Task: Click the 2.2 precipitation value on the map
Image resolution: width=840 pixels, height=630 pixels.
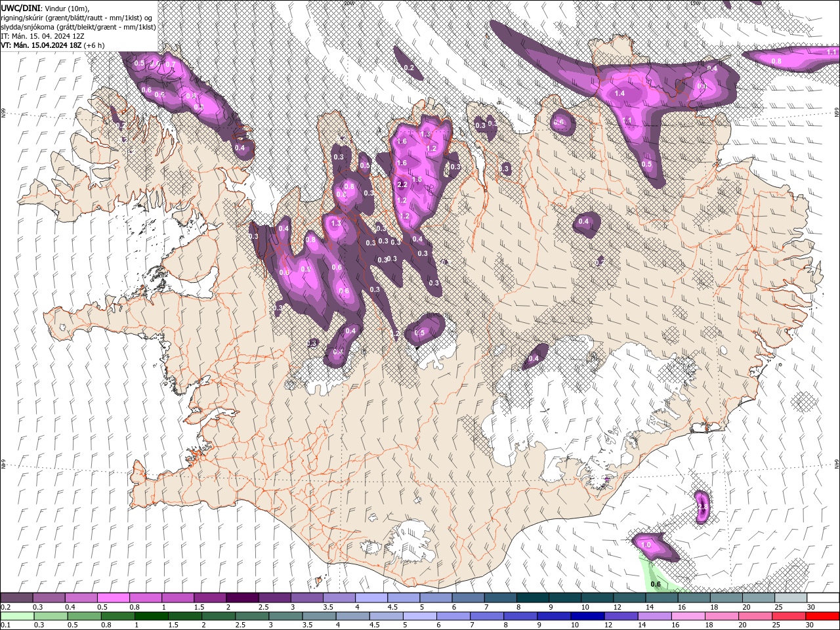Action: pyautogui.click(x=402, y=185)
